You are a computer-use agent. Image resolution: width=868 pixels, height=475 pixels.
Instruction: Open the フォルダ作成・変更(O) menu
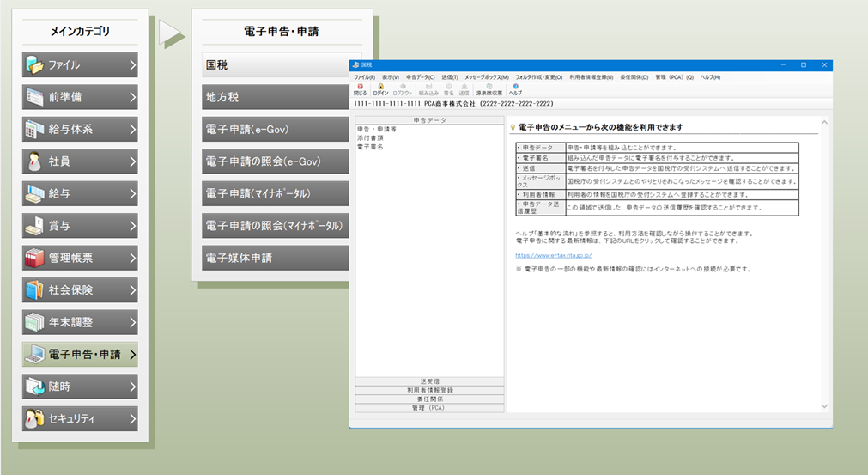[x=539, y=77]
